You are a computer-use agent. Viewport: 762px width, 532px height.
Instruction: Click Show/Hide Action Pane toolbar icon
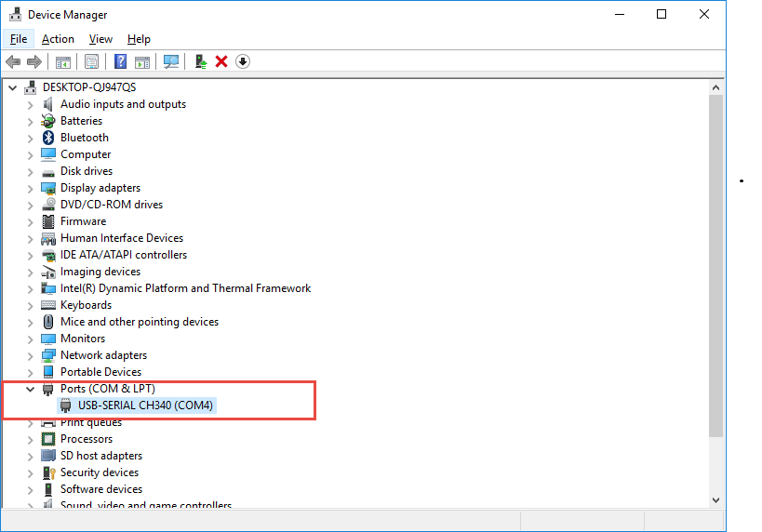coord(142,61)
